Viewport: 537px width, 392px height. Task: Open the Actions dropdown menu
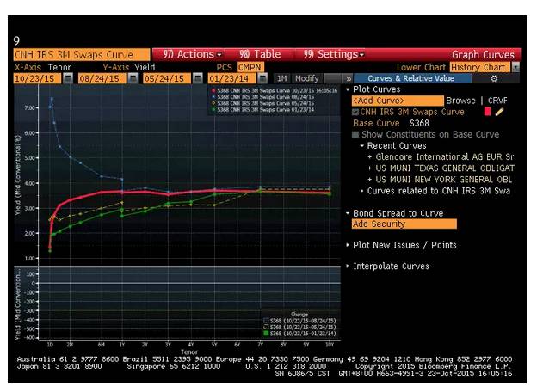[x=193, y=54]
